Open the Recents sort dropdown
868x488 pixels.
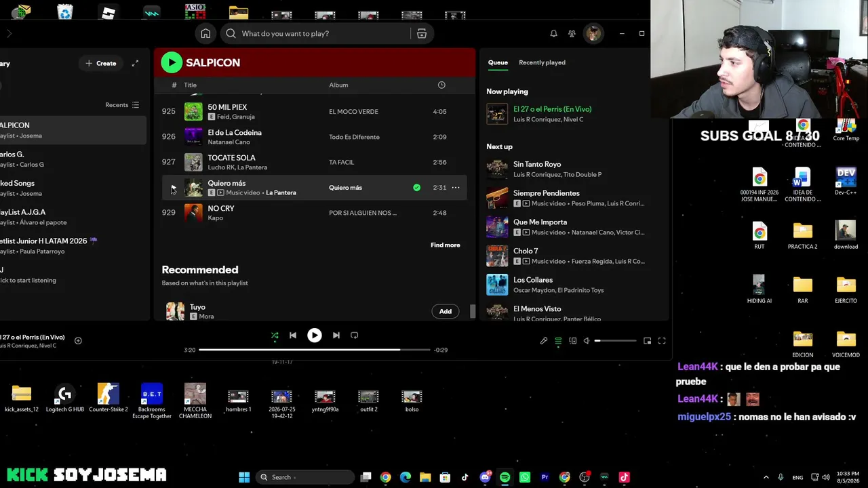pos(122,105)
